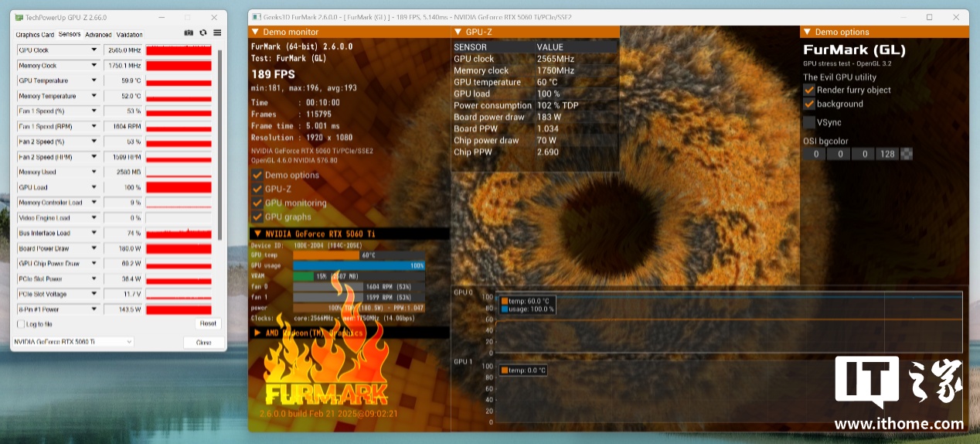Collapse the Demo options panel

click(807, 32)
